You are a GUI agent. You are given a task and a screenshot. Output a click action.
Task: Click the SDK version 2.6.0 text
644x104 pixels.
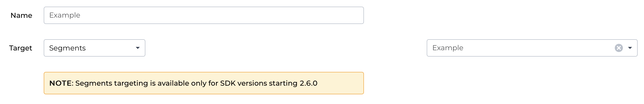[308, 83]
